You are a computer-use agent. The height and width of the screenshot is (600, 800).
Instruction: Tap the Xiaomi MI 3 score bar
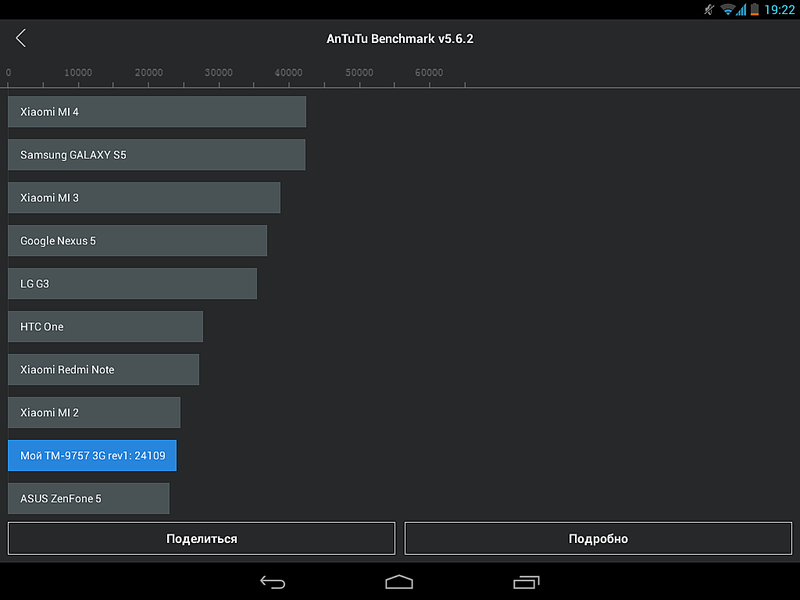pyautogui.click(x=143, y=197)
